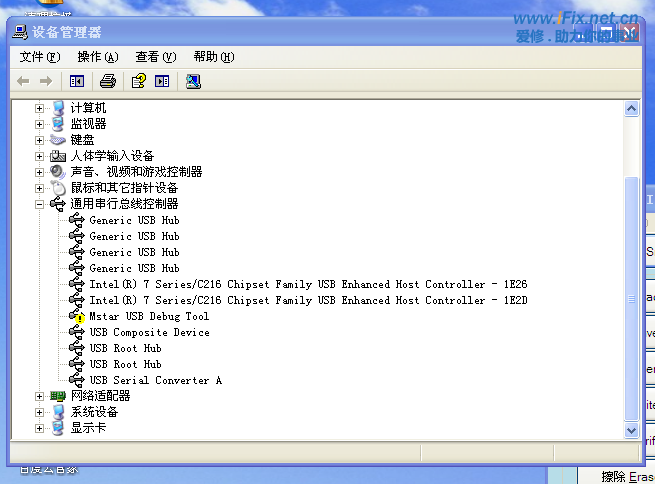Click the 显示卡 category icon
The image size is (655, 484).
[x=58, y=428]
